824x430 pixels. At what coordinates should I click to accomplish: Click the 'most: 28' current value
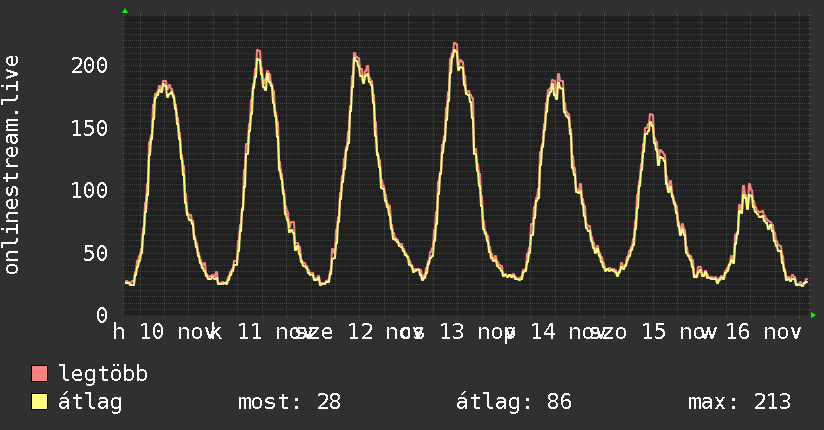[x=290, y=402]
